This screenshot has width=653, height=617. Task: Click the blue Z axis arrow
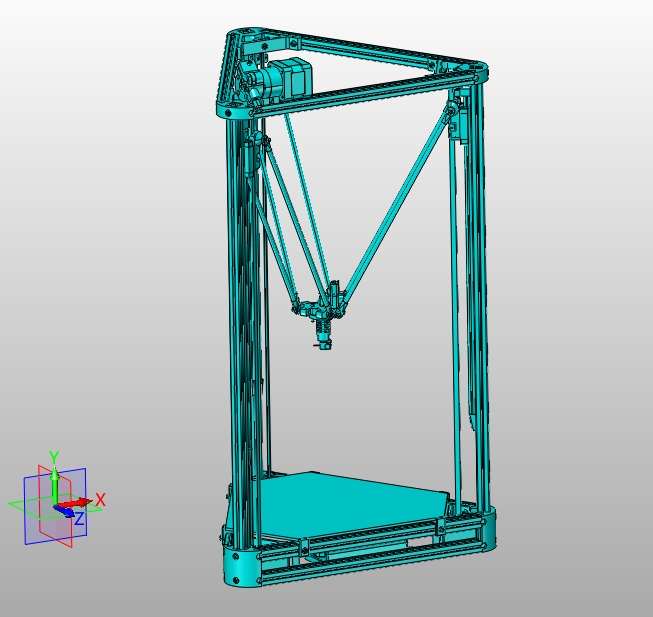click(63, 512)
